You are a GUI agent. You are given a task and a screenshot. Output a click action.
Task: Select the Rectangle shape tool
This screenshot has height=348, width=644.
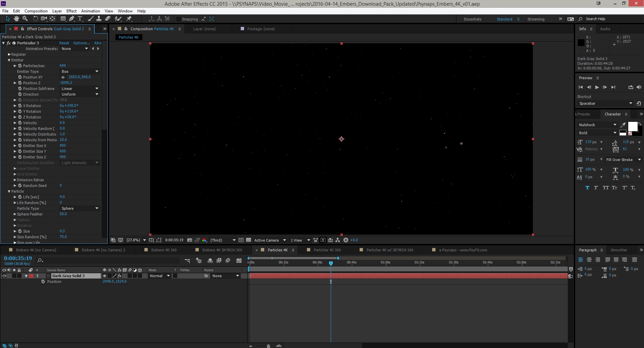pos(63,19)
